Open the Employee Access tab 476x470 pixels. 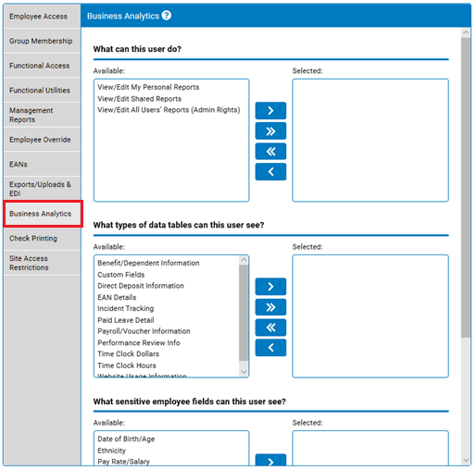point(42,17)
